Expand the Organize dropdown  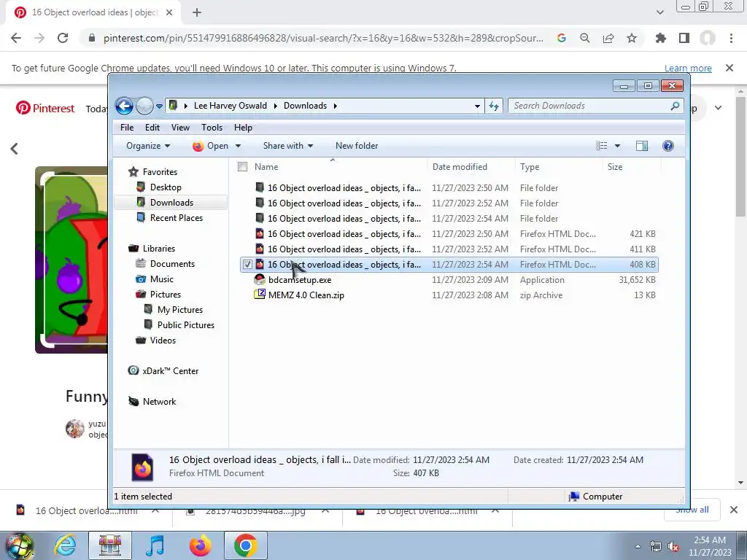click(147, 146)
